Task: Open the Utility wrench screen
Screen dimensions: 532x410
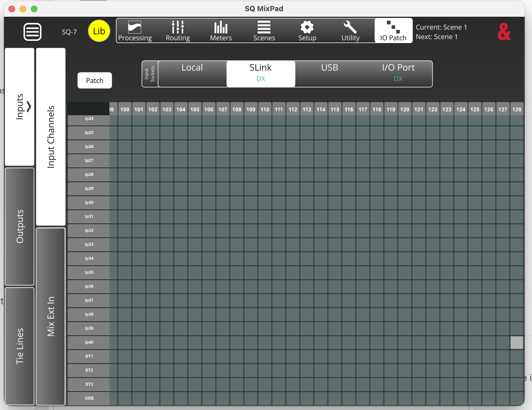Action: [350, 31]
